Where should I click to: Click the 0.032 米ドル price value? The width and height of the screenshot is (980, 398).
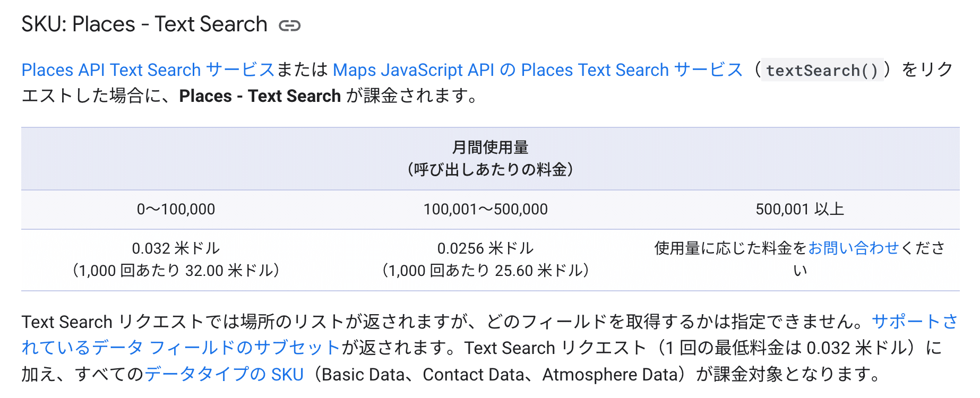click(176, 248)
